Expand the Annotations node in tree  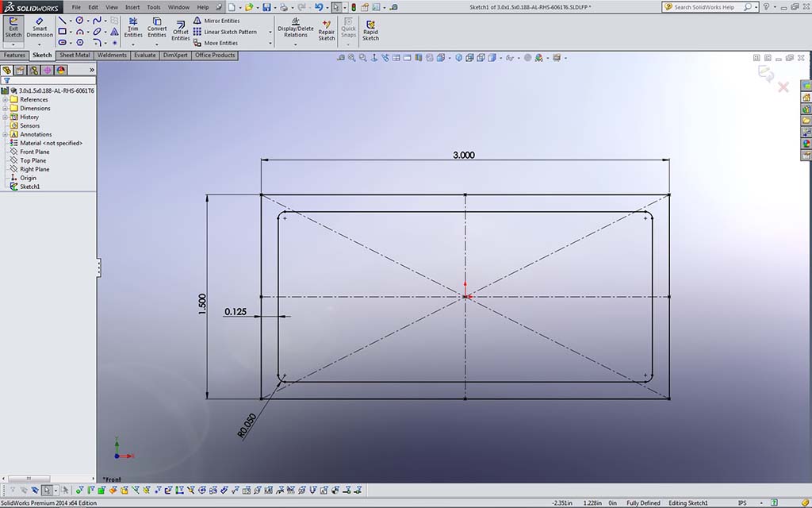coord(5,135)
